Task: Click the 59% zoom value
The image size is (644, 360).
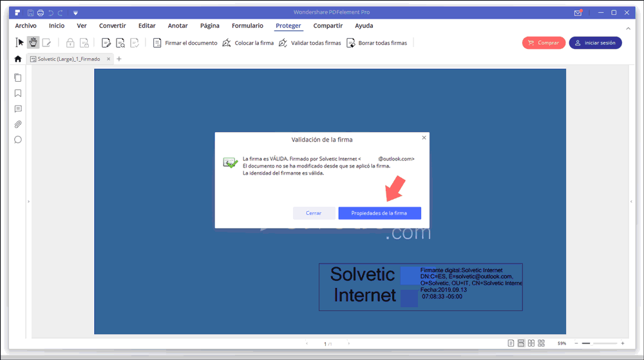Action: coord(562,344)
